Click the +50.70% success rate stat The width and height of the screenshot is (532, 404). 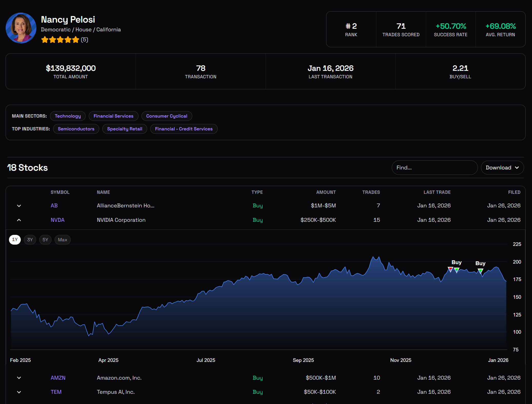pos(451,26)
